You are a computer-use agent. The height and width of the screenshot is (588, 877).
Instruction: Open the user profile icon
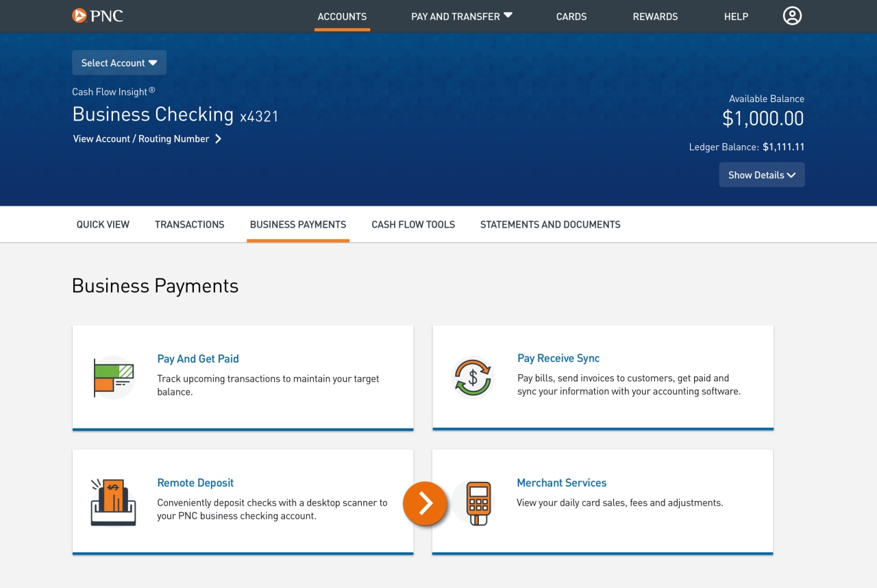(x=792, y=15)
